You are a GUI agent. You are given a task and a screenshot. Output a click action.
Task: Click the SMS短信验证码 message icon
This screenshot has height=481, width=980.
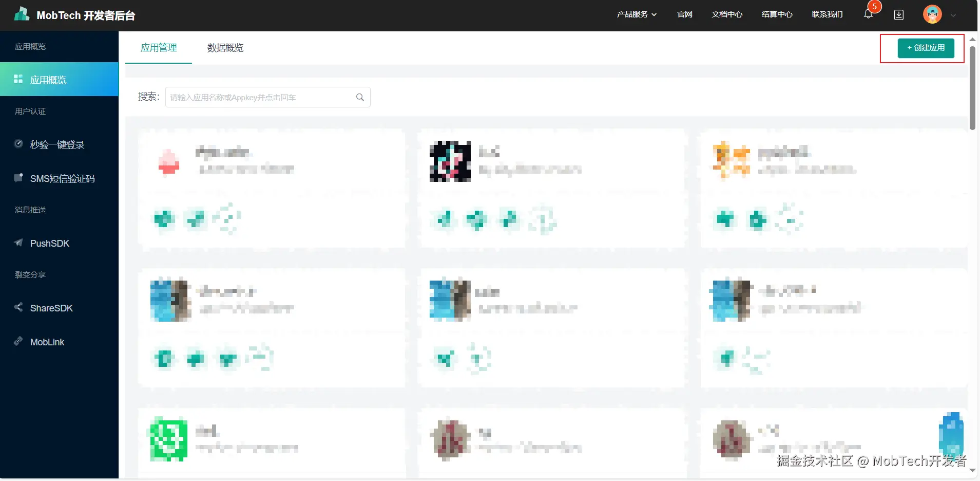pos(18,177)
